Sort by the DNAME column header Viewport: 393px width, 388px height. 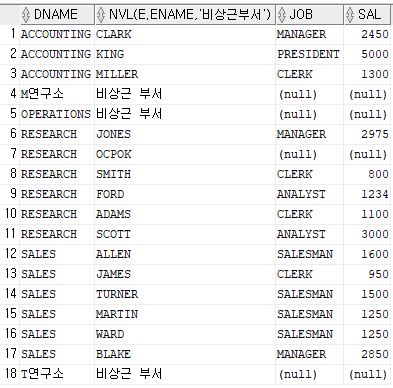[57, 15]
